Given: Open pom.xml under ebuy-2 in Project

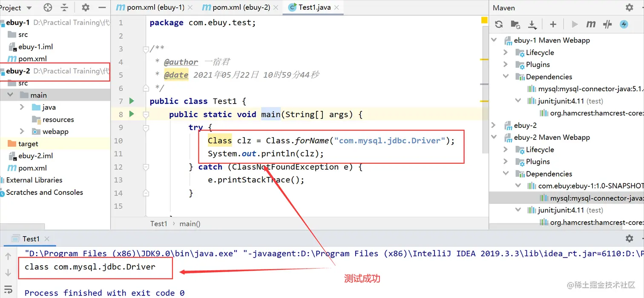Looking at the screenshot, I should [x=32, y=168].
